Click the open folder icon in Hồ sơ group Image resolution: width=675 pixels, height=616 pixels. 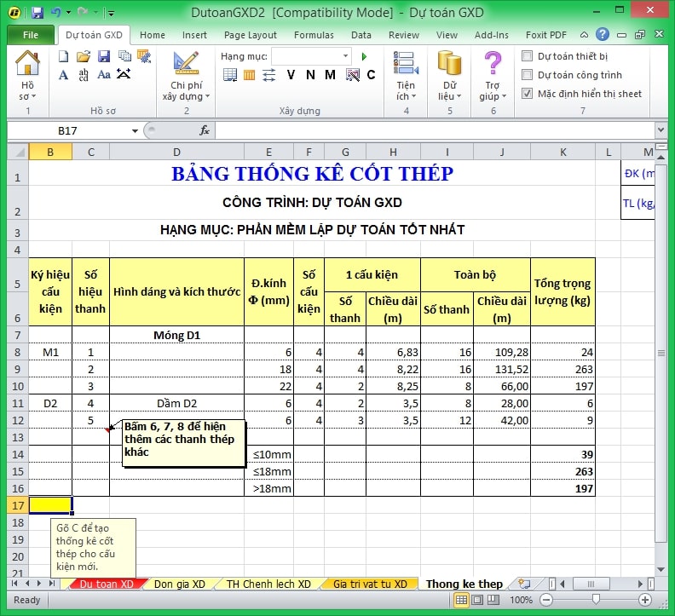click(x=83, y=56)
